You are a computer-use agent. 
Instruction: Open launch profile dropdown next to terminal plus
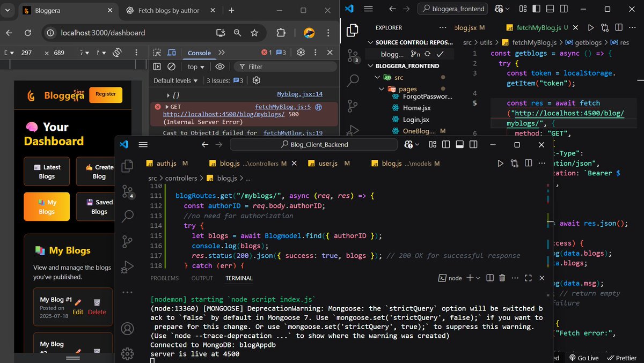tap(478, 278)
